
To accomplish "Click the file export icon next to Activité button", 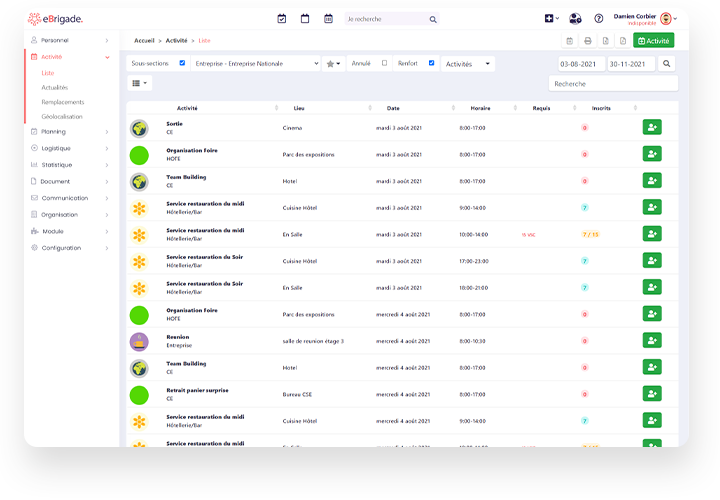I will [623, 41].
